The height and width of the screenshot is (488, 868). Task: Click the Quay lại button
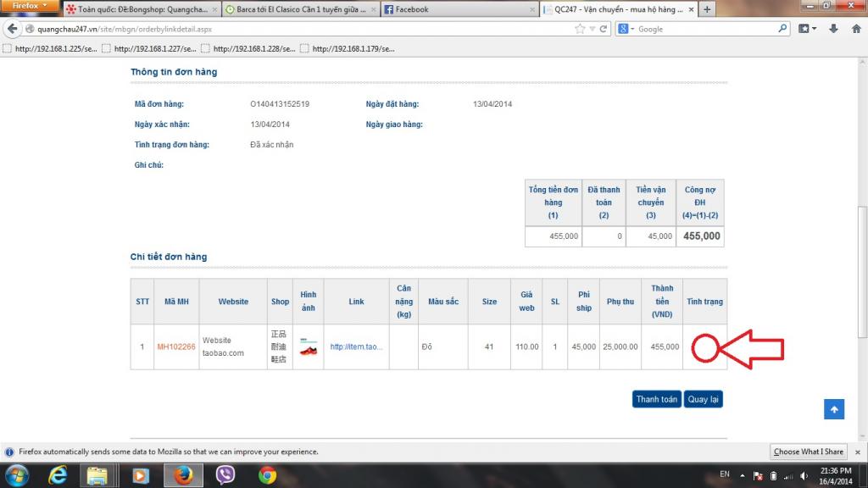pyautogui.click(x=704, y=399)
